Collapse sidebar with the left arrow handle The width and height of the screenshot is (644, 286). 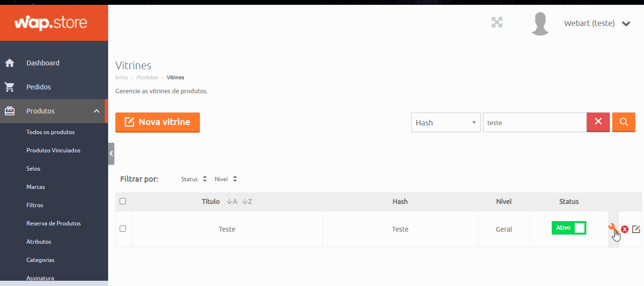[111, 154]
